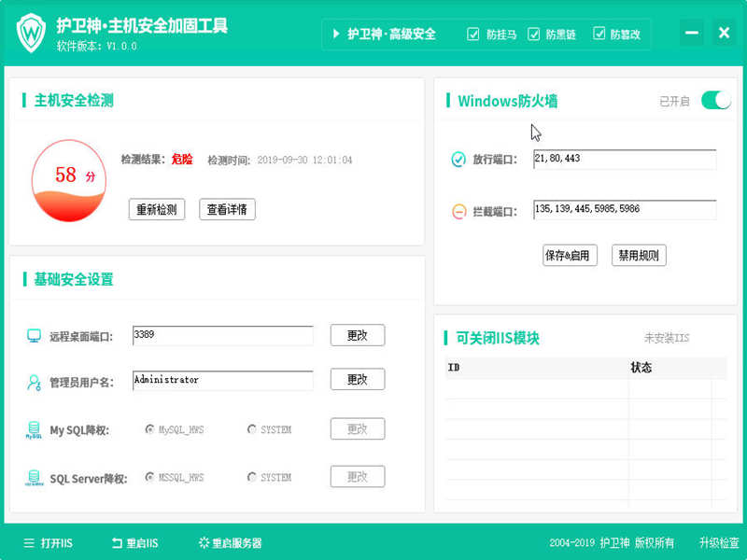This screenshot has width=747, height=560.
Task: Switch off the Windows防火墙 toggle
Action: (716, 101)
